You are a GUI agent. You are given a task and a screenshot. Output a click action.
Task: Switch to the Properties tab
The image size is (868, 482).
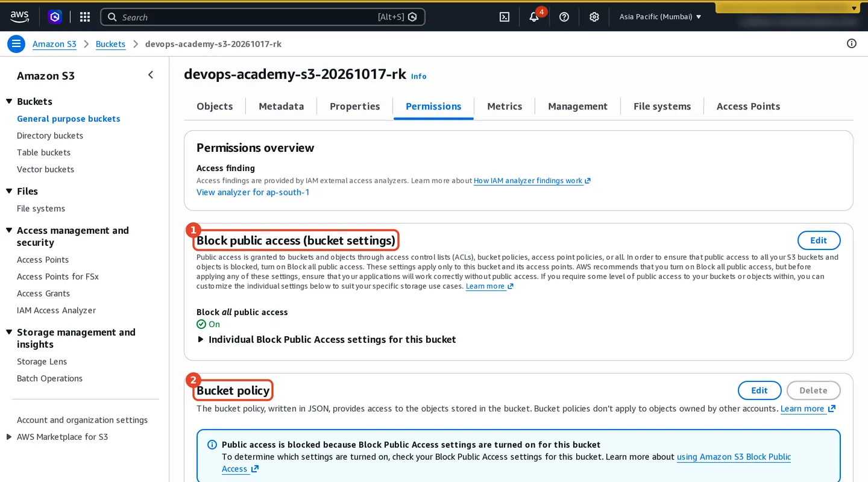point(354,106)
